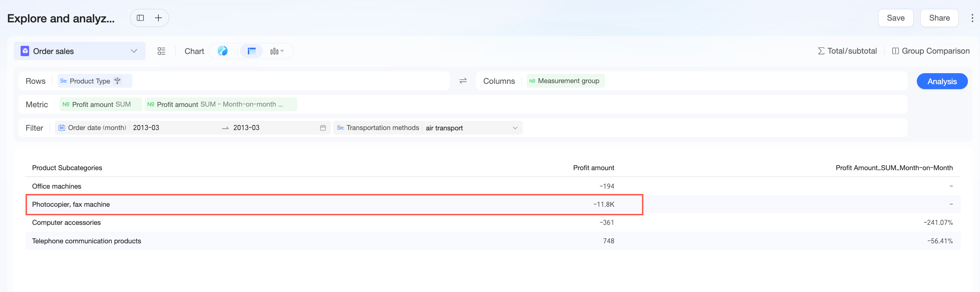Viewport: 980px width, 292px height.
Task: Click the Group Comparison option
Action: point(931,51)
